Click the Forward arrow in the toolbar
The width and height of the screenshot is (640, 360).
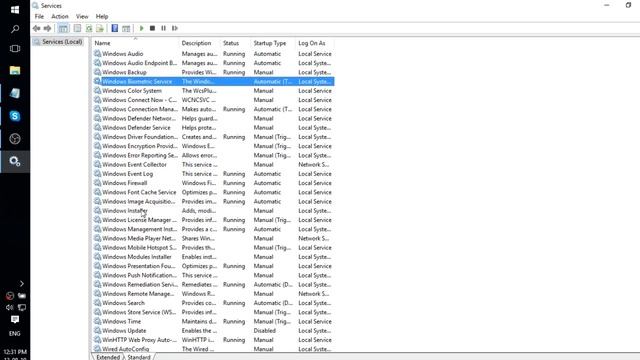[x=47, y=28]
